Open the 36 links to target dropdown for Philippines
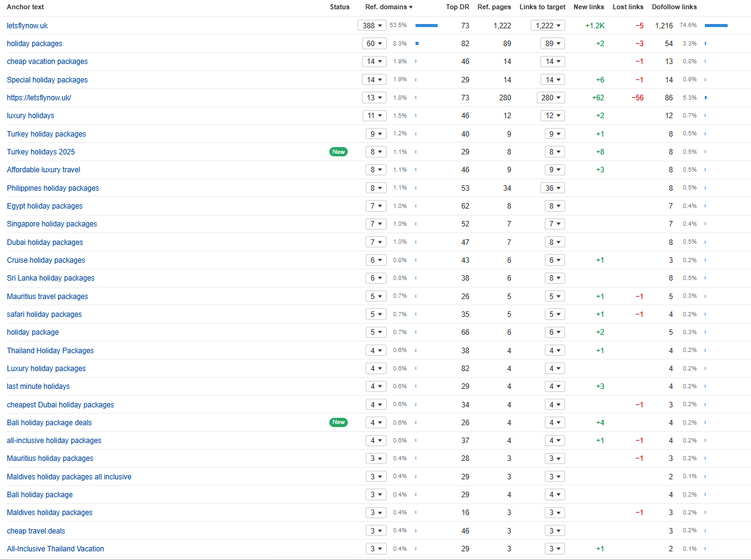Viewport: 751px width, 560px height. click(x=552, y=188)
